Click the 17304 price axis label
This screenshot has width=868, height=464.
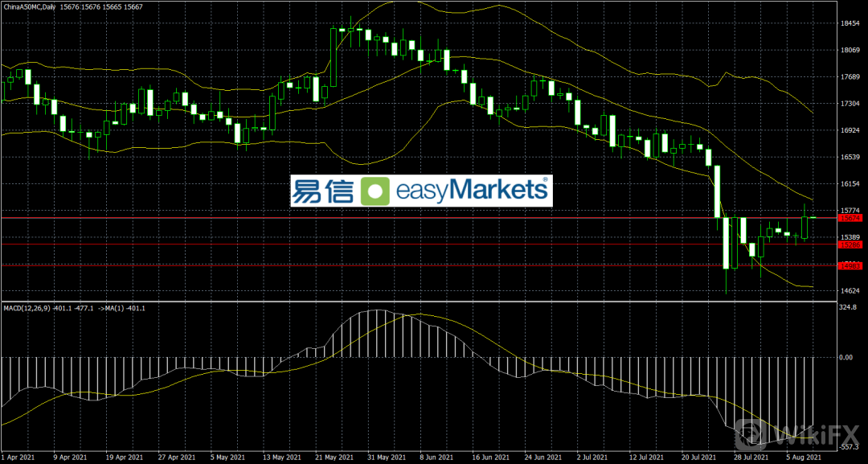(x=850, y=104)
